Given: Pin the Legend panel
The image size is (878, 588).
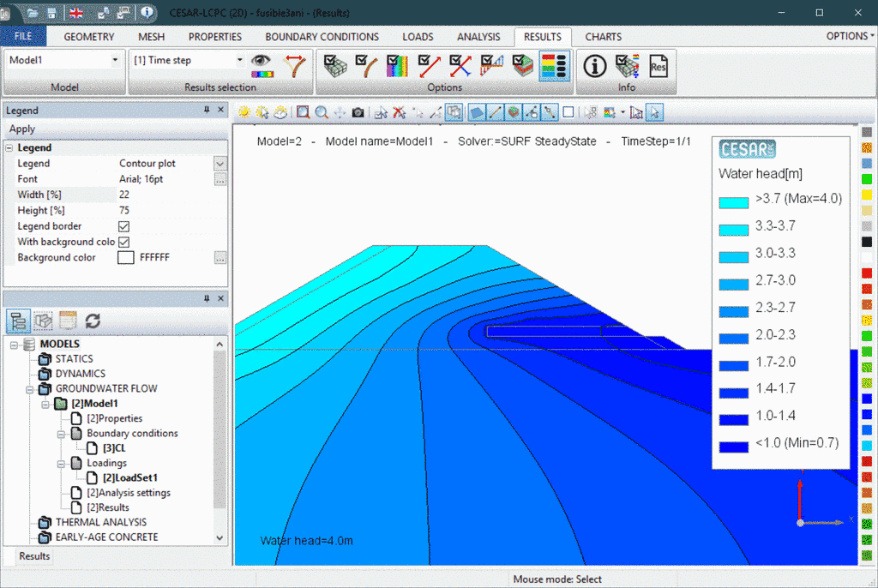Looking at the screenshot, I should pyautogui.click(x=207, y=110).
